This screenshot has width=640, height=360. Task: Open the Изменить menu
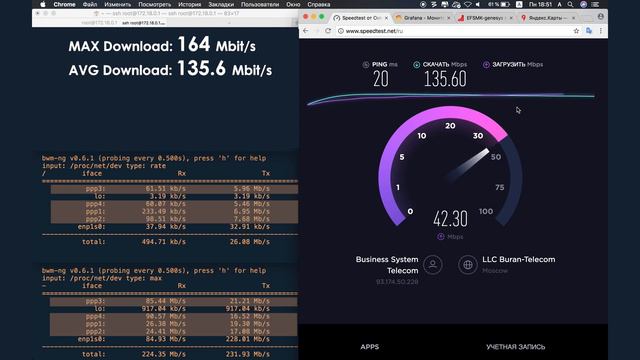118,4
